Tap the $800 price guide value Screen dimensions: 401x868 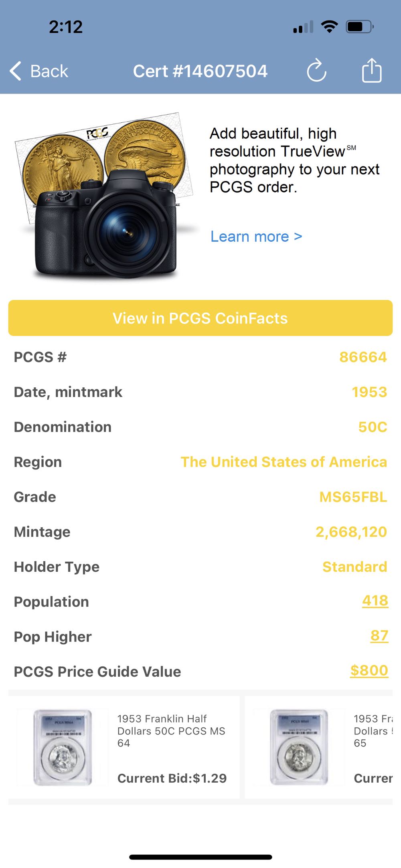pos(369,670)
